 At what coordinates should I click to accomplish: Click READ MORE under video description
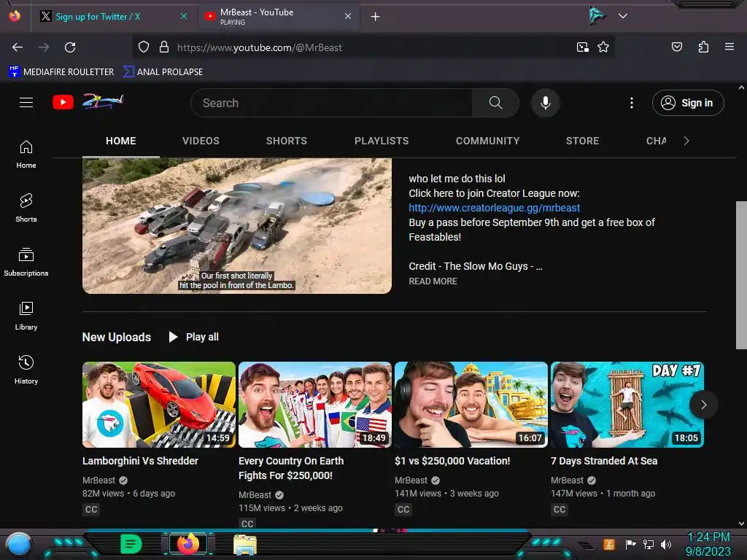433,281
